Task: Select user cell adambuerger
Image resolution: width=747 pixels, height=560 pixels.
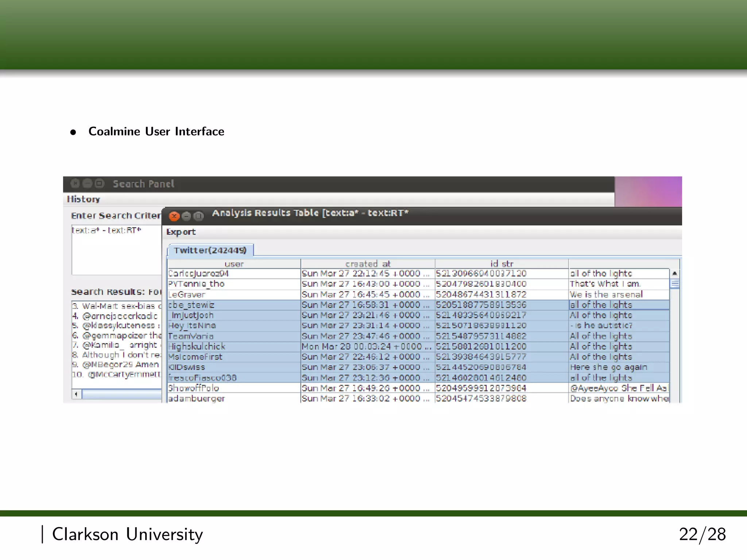Action: 234,398
